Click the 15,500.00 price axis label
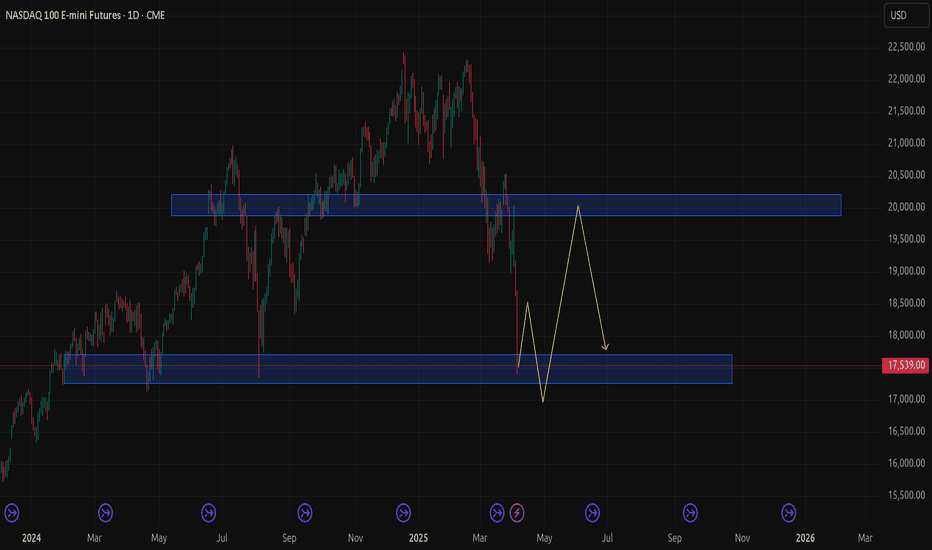 click(906, 496)
